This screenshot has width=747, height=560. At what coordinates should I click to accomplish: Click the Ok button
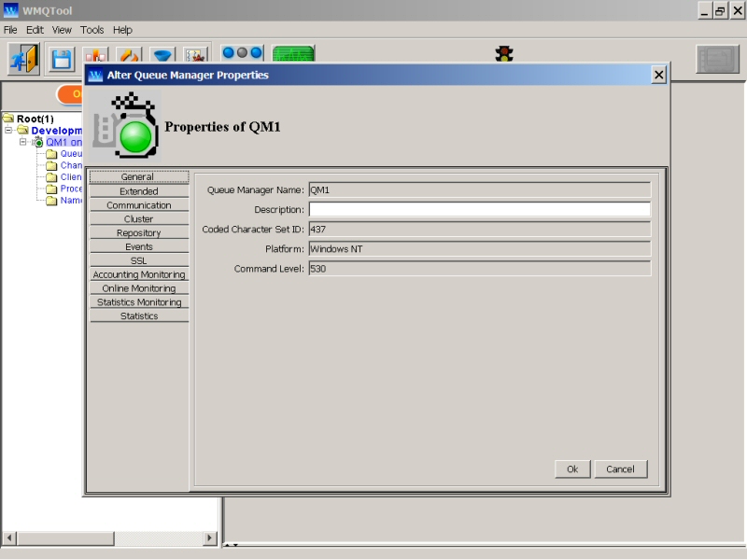[x=572, y=469]
